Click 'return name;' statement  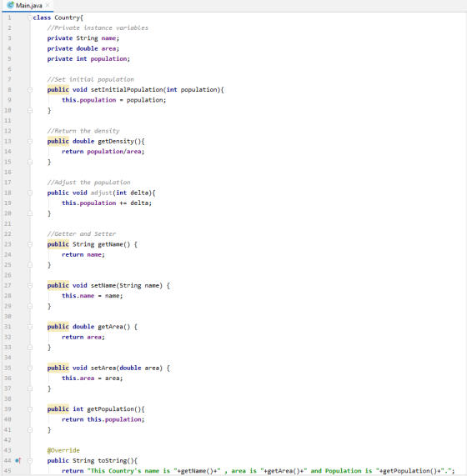coord(83,255)
